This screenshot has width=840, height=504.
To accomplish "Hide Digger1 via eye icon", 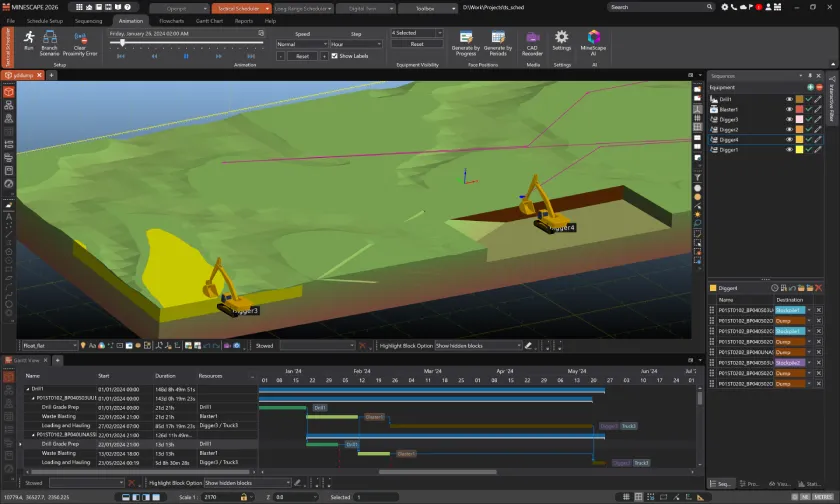I will point(789,150).
